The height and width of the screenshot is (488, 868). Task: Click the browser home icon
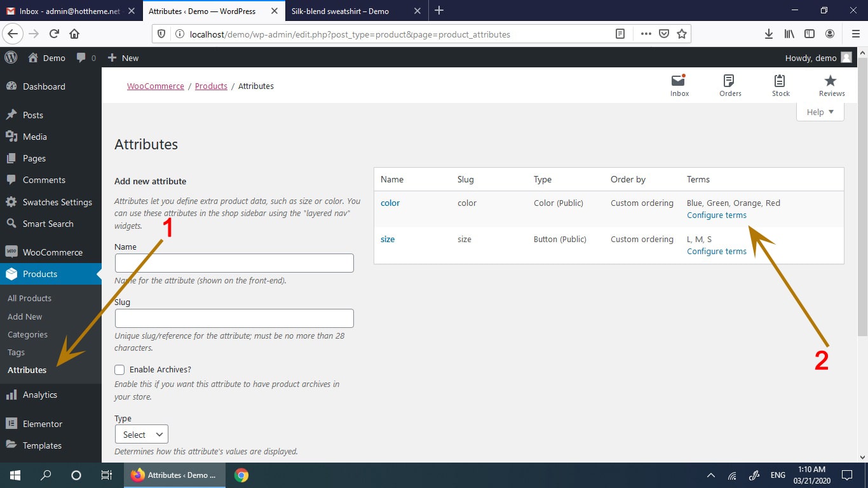[x=74, y=34]
